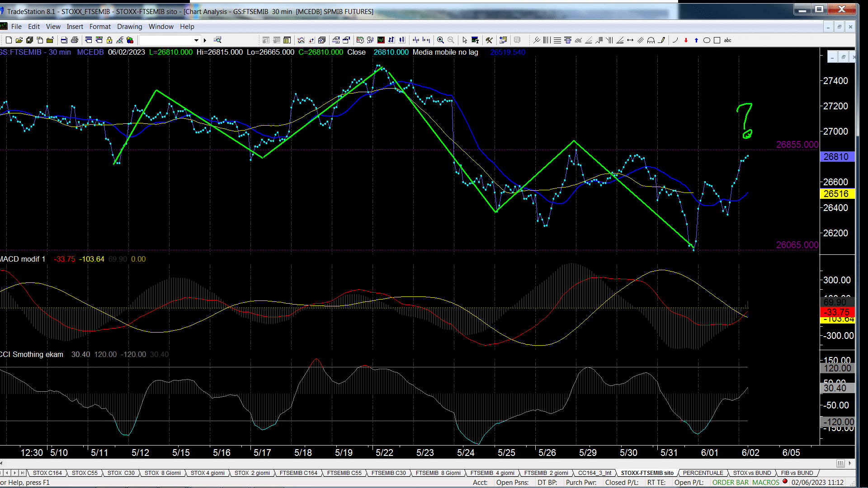Open the View menu

tap(53, 27)
